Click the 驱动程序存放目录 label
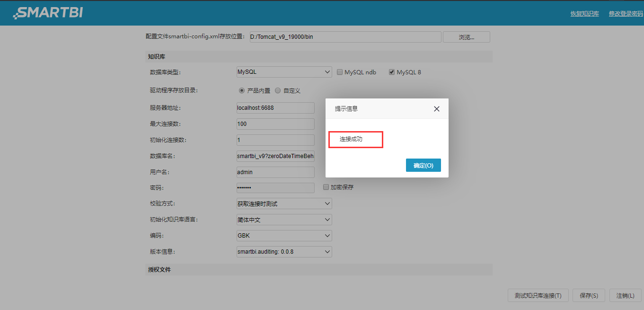The image size is (644, 310). point(174,90)
